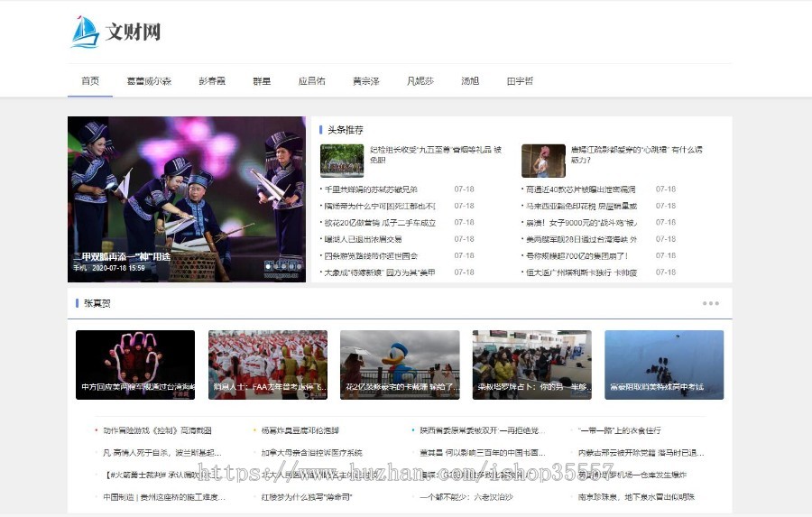This screenshot has height=517, width=812.
Task: Open the article about 大象成"待嫁新娘"
Action: click(x=380, y=272)
